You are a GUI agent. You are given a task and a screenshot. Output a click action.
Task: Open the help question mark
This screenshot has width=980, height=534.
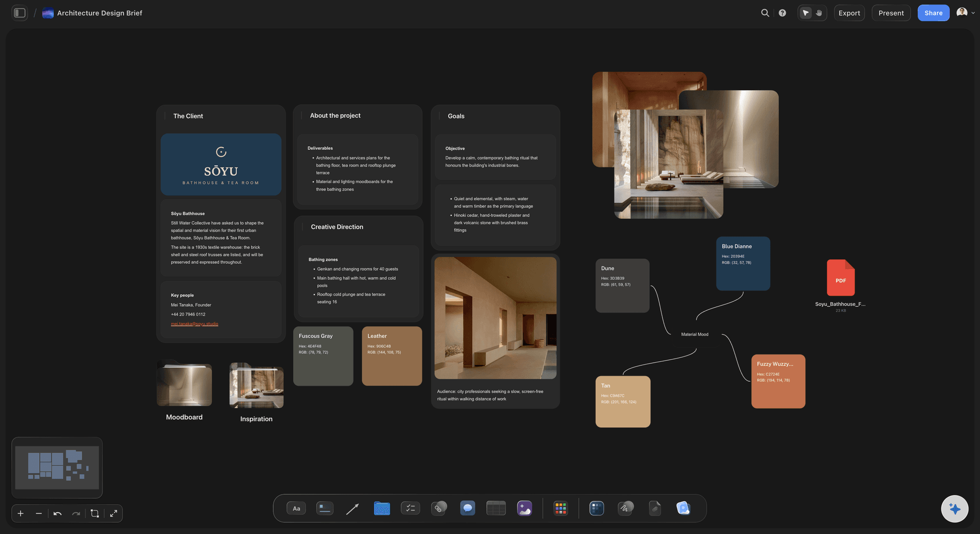782,13
